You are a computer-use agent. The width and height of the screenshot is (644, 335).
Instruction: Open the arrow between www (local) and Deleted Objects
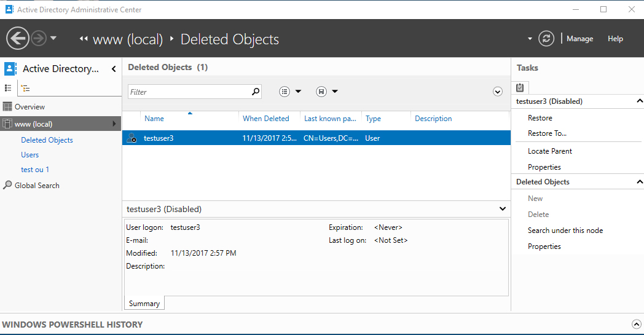click(x=171, y=39)
